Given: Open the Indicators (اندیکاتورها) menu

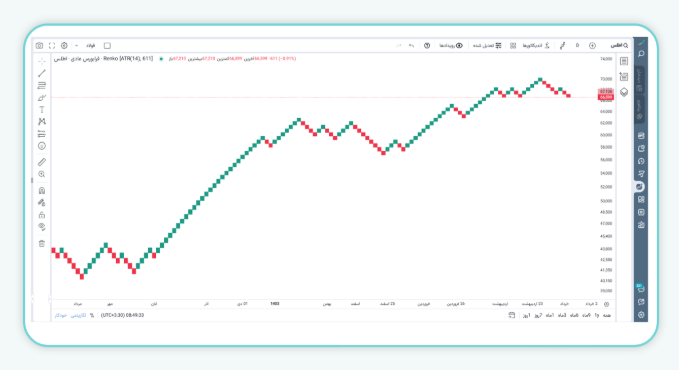Looking at the screenshot, I should click(x=536, y=45).
